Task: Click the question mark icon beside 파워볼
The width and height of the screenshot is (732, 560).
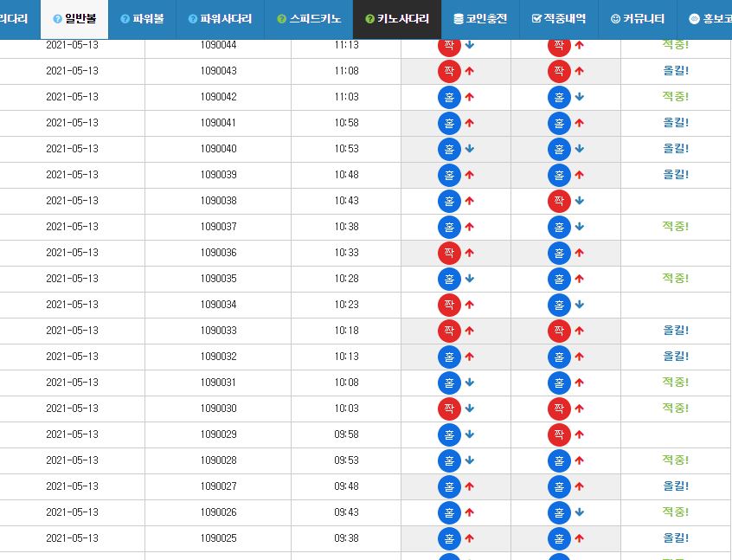Action: pos(125,19)
